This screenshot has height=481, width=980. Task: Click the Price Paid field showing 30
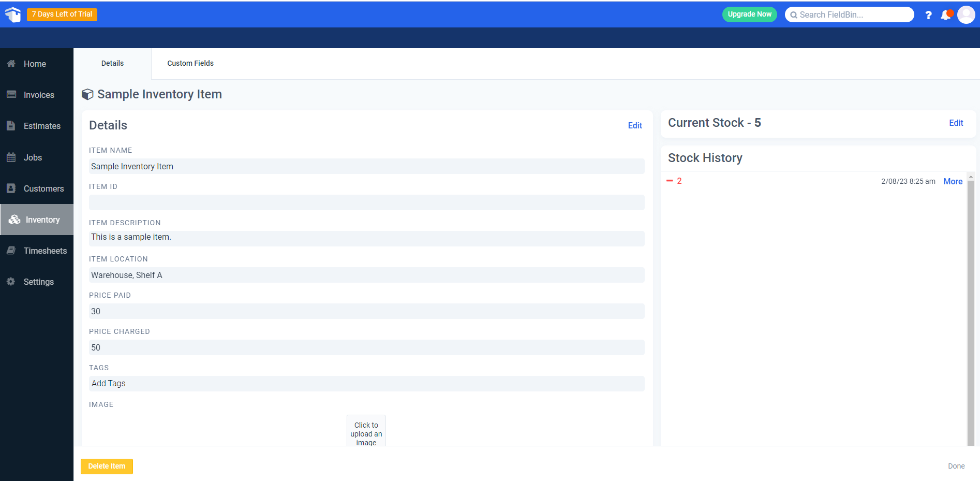click(x=367, y=311)
